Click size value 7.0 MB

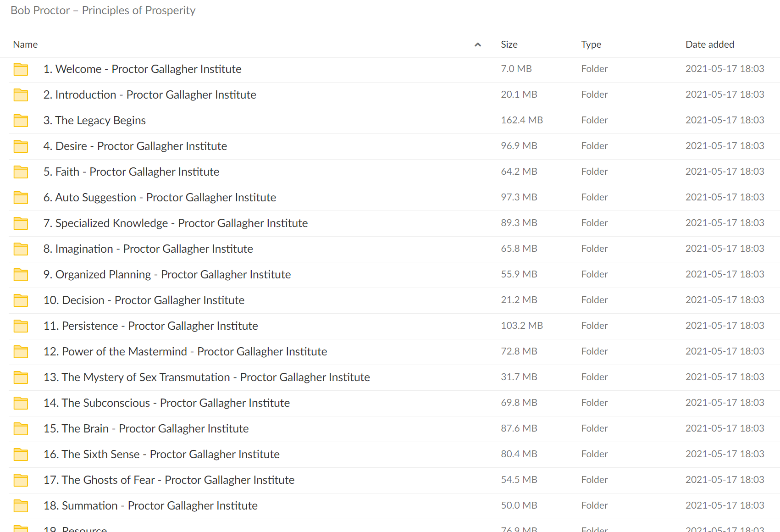point(516,69)
